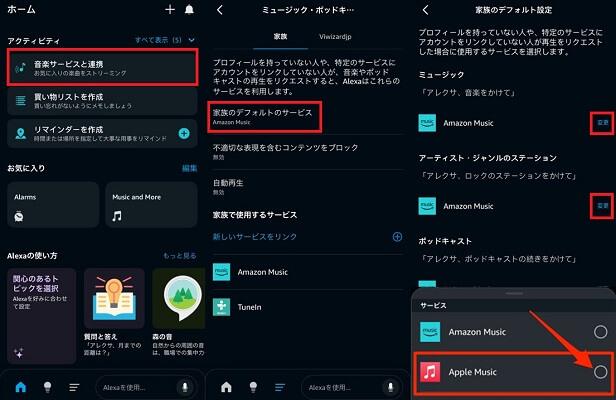This screenshot has width=616, height=400.
Task: Tap 新しいサービスをリンク link
Action: click(255, 237)
